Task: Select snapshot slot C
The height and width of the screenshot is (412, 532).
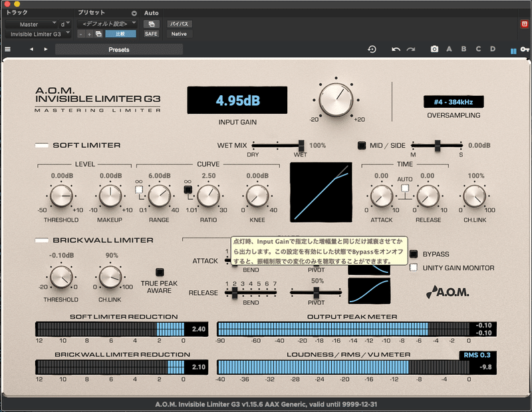Action: (478, 49)
